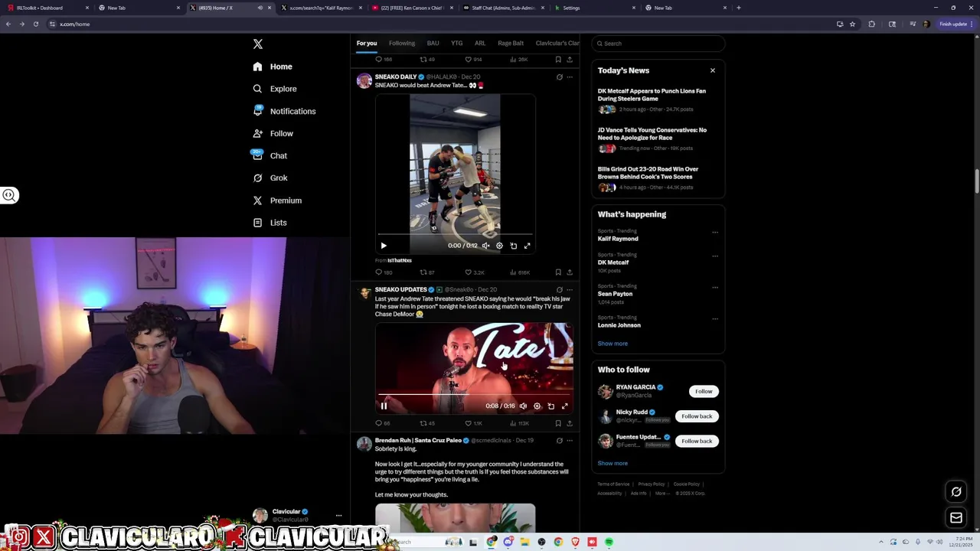
Task: Open File Explorer from the taskbar
Action: 524,542
